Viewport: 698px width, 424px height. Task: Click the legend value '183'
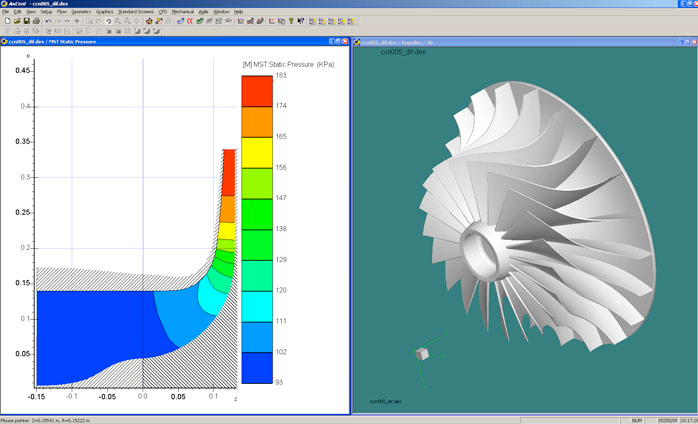(x=281, y=75)
